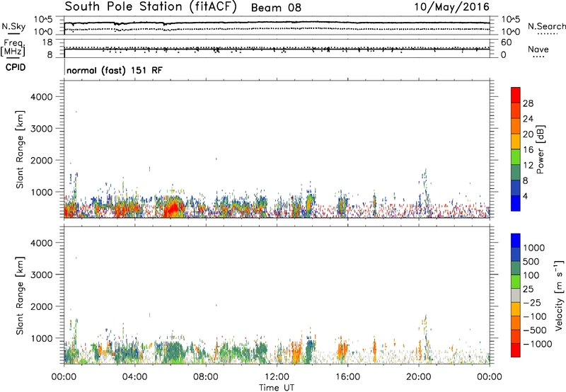
Task: Click the bright blue bottom Power colorbar swatch
Action: (516, 203)
